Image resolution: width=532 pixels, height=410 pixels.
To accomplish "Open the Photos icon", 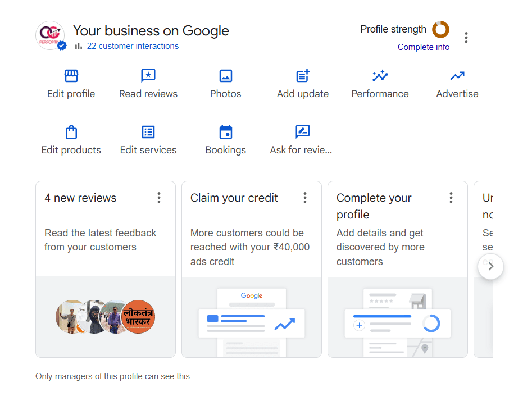I will click(x=226, y=76).
